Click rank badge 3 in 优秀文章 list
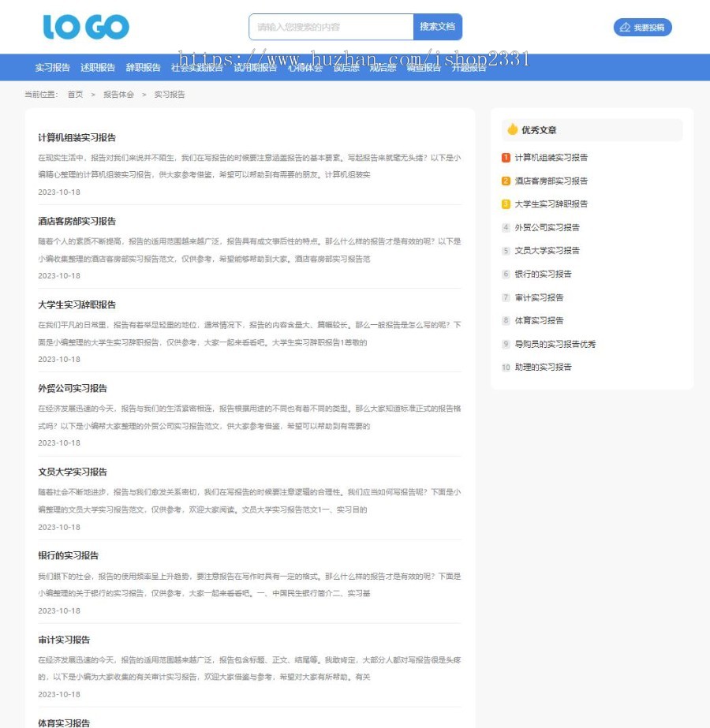Viewport: 710px width, 728px height. (x=506, y=204)
